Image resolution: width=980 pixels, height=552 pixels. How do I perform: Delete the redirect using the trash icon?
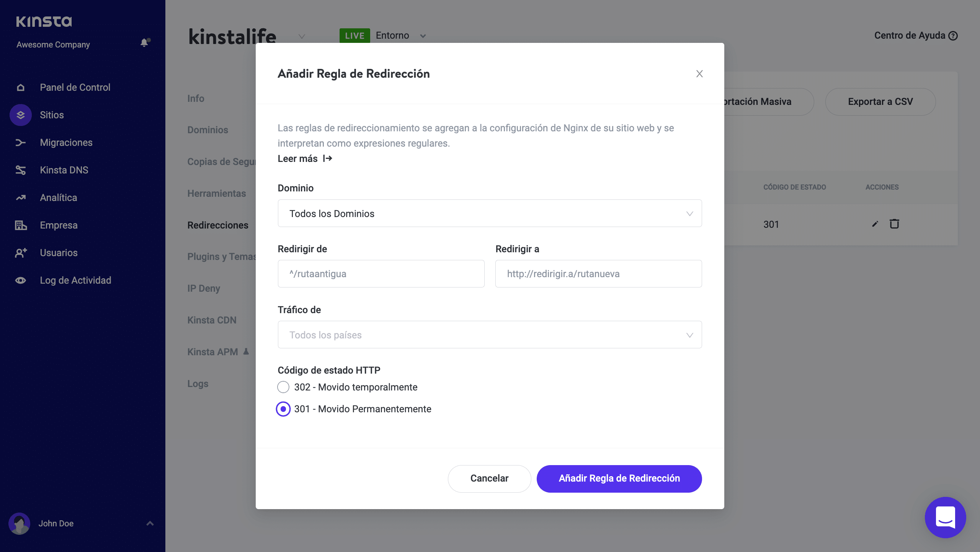tap(894, 224)
